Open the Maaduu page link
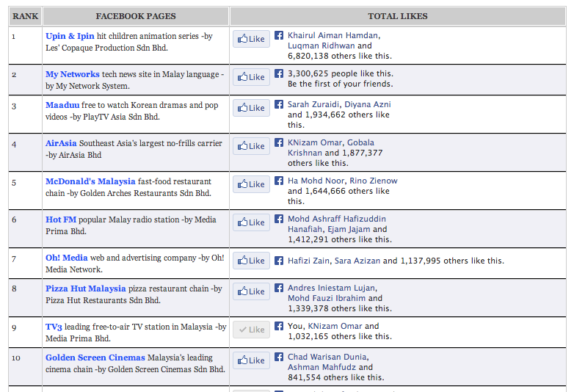Screen dimensions: 574x392 pos(62,105)
